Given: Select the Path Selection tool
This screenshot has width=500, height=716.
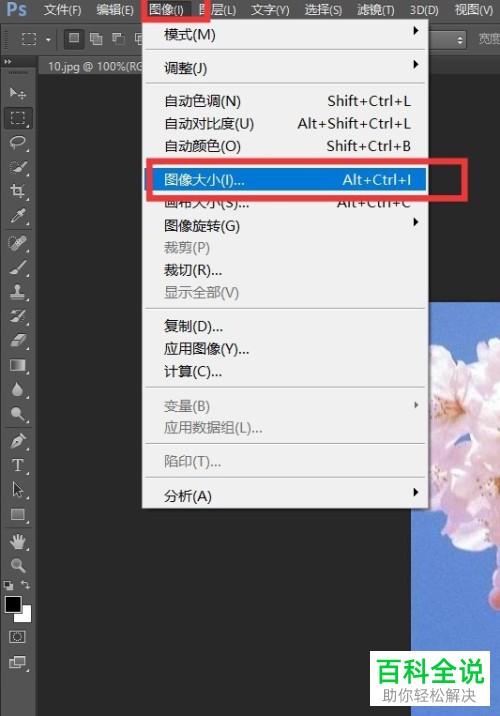Looking at the screenshot, I should pos(18,490).
